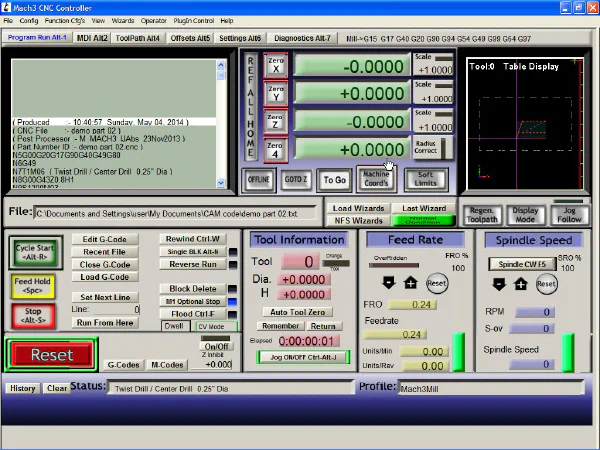
Task: Zero the 4th axis DRO
Action: [x=276, y=150]
